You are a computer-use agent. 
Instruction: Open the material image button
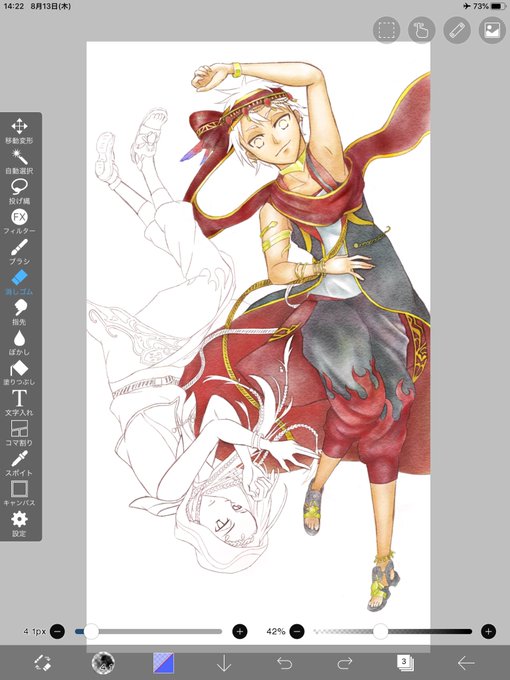pyautogui.click(x=492, y=30)
